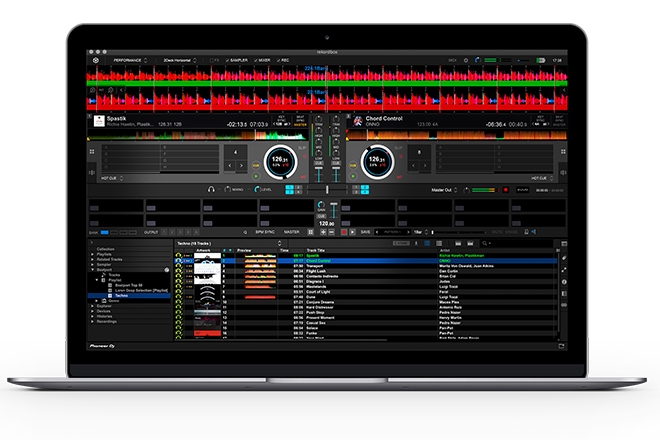Open the 1Bar pattern length dropdown
The image size is (660, 440).
(x=420, y=232)
